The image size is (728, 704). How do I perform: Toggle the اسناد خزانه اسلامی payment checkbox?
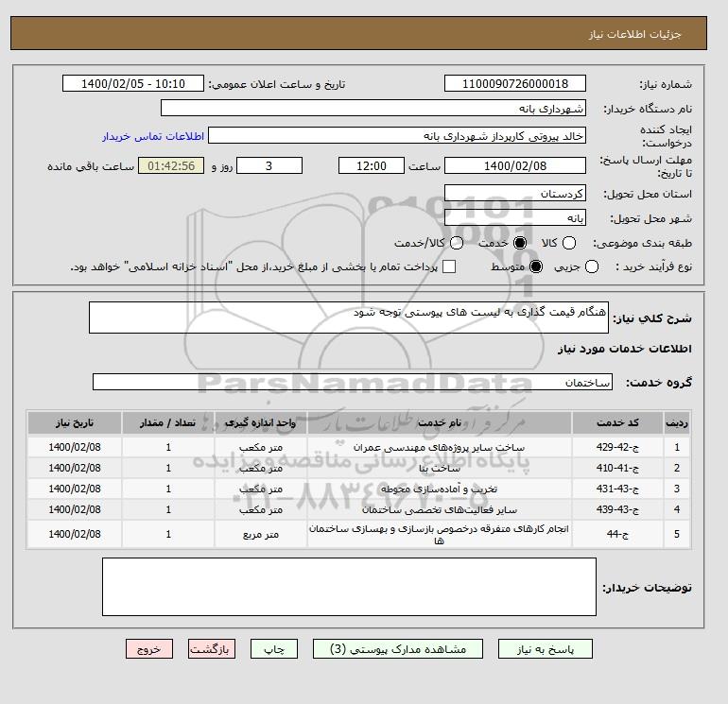[449, 266]
